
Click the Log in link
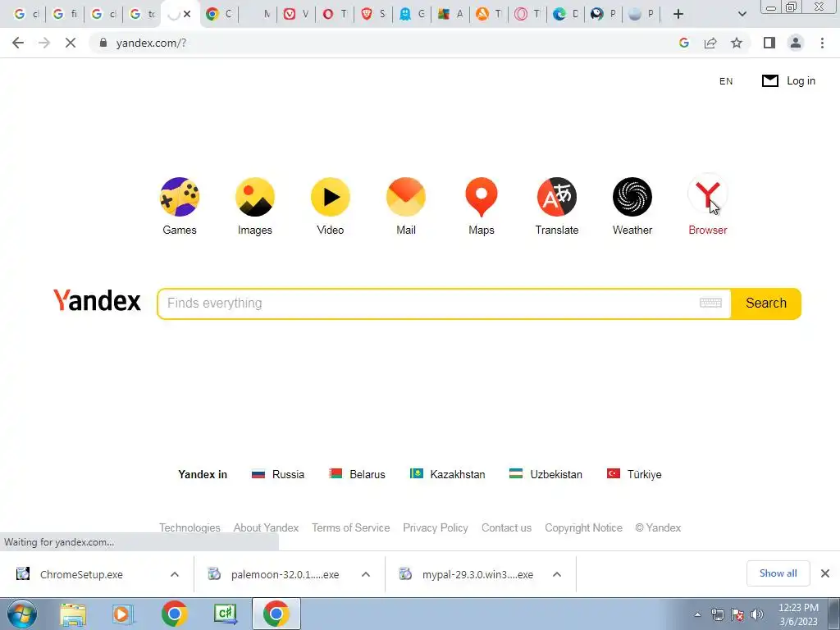pos(801,81)
